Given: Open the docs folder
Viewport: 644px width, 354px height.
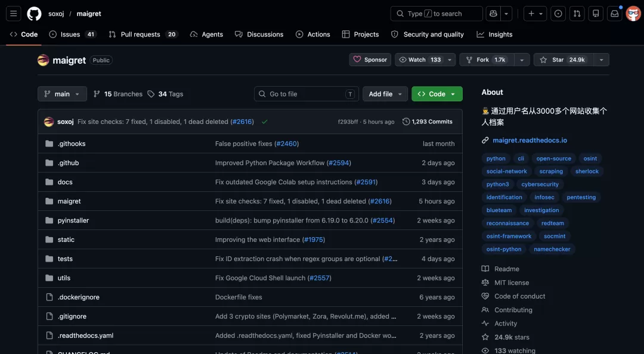Looking at the screenshot, I should pos(65,182).
